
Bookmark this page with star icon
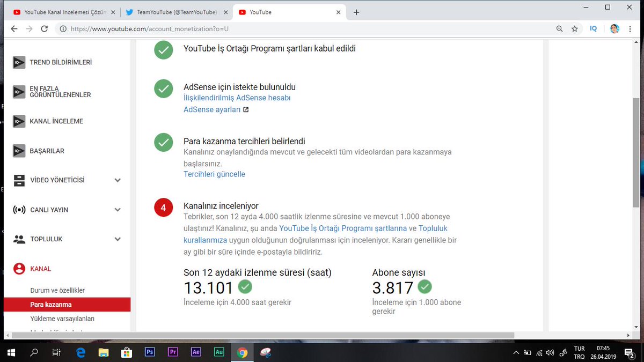point(575,29)
